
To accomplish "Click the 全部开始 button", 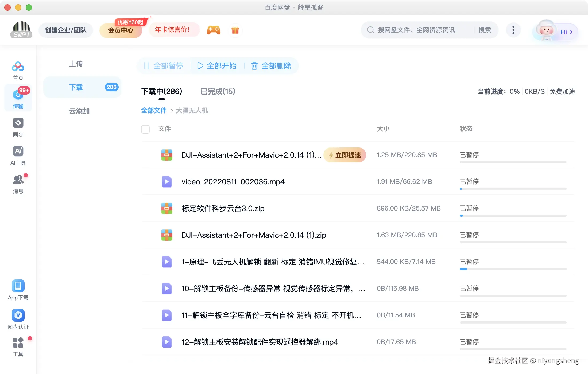I will (217, 66).
